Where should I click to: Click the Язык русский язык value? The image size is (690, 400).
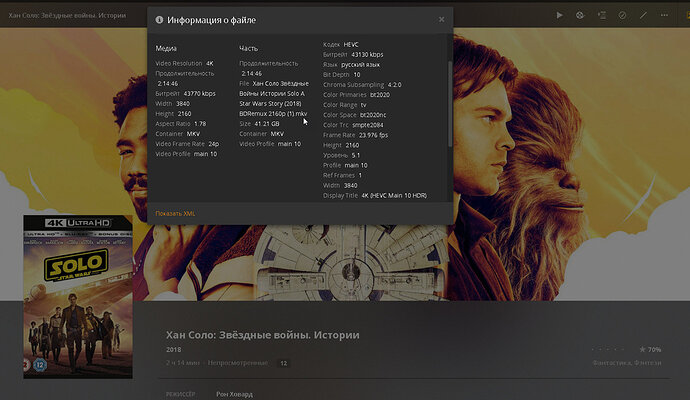tap(360, 65)
